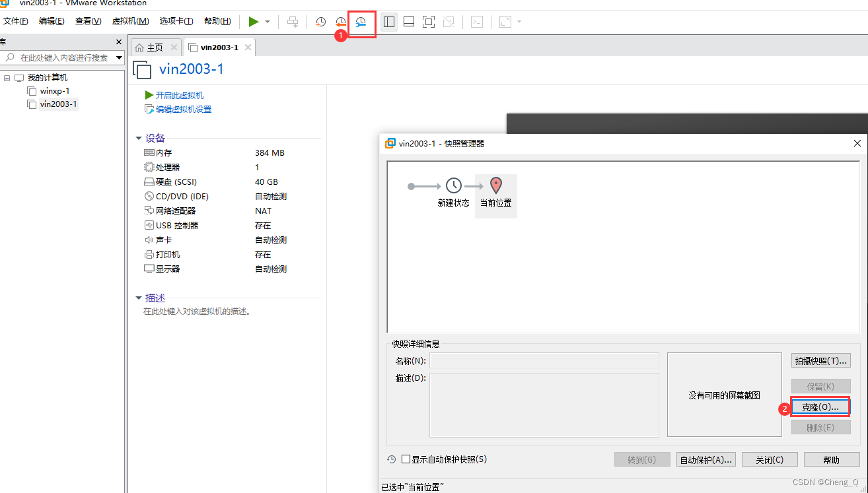Viewport: 868px width, 493px height.
Task: Click the 帮助 button in snapshot manager
Action: (x=832, y=459)
